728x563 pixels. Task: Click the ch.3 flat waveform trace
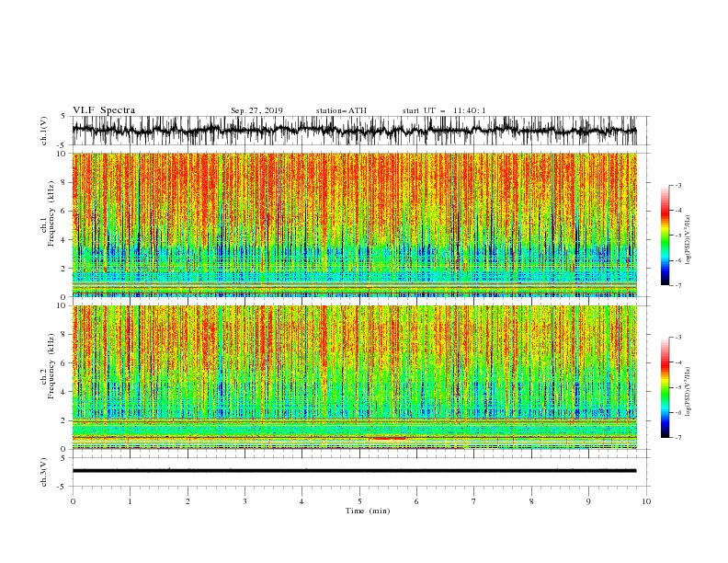[x=354, y=471]
